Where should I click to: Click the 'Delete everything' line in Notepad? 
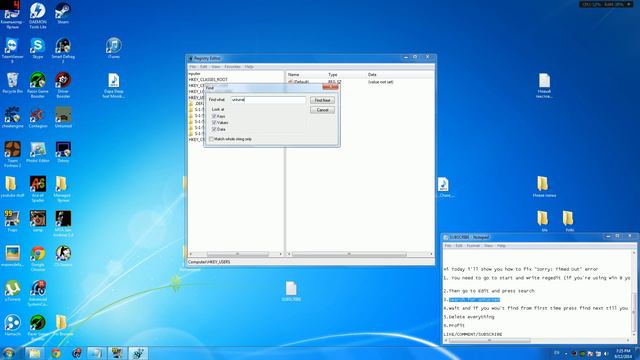[469, 317]
